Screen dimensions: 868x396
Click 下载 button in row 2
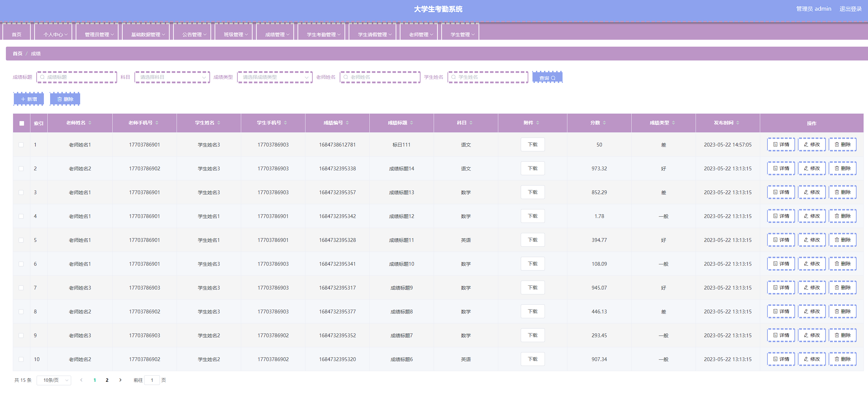[532, 169]
